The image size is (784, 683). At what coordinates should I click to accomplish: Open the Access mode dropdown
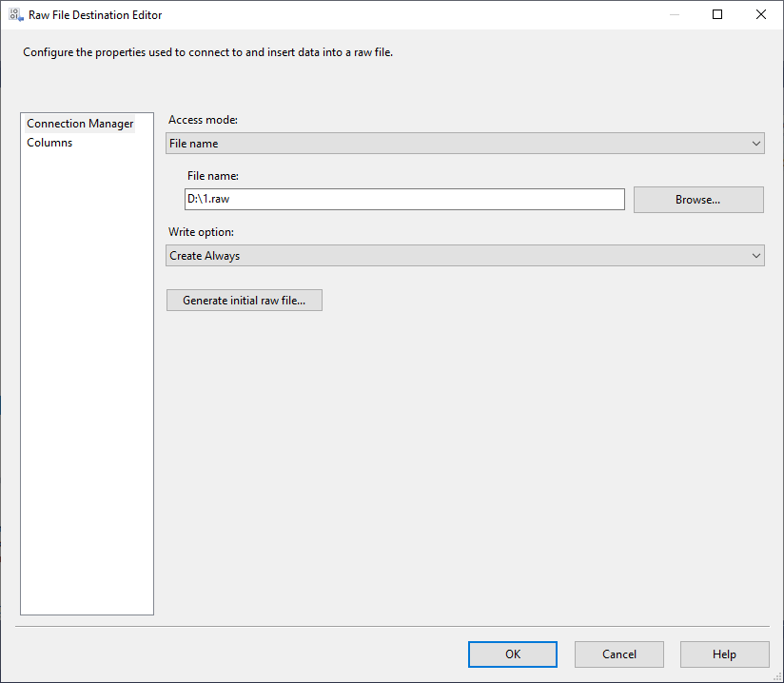(464, 143)
